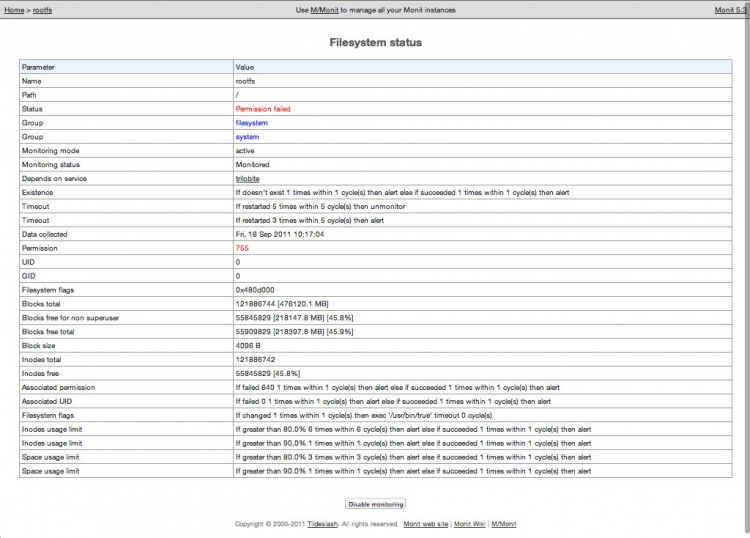Image resolution: width=750 pixels, height=538 pixels.
Task: Select the Filesystem status heading
Action: point(375,43)
